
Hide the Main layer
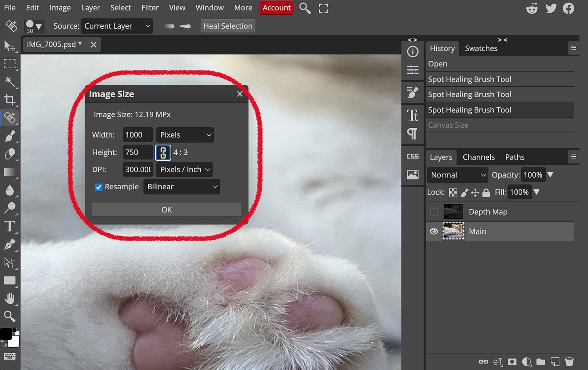tap(434, 231)
